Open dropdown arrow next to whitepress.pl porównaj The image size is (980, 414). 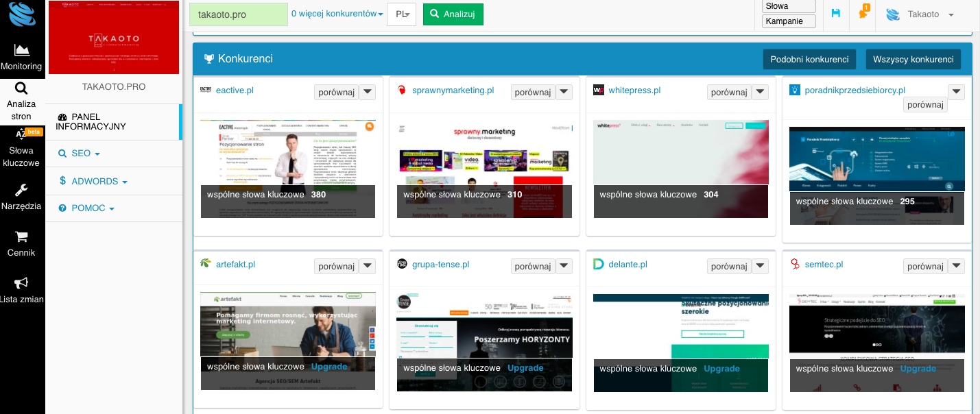click(x=760, y=93)
